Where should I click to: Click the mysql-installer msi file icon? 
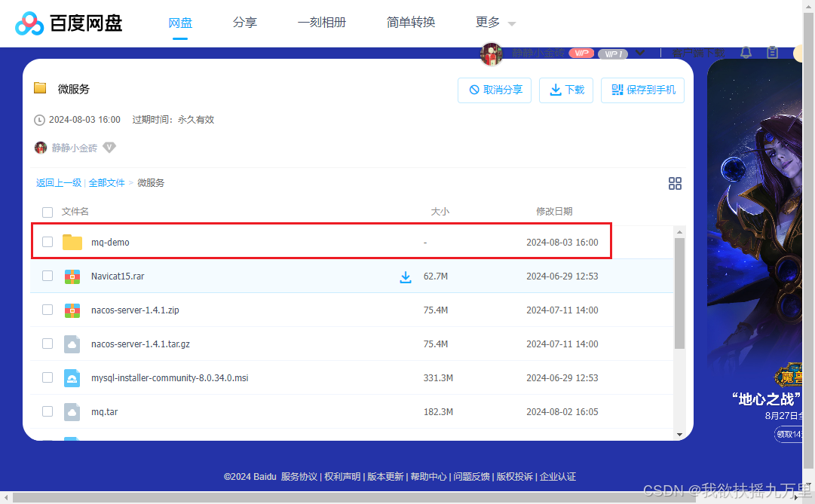[72, 377]
